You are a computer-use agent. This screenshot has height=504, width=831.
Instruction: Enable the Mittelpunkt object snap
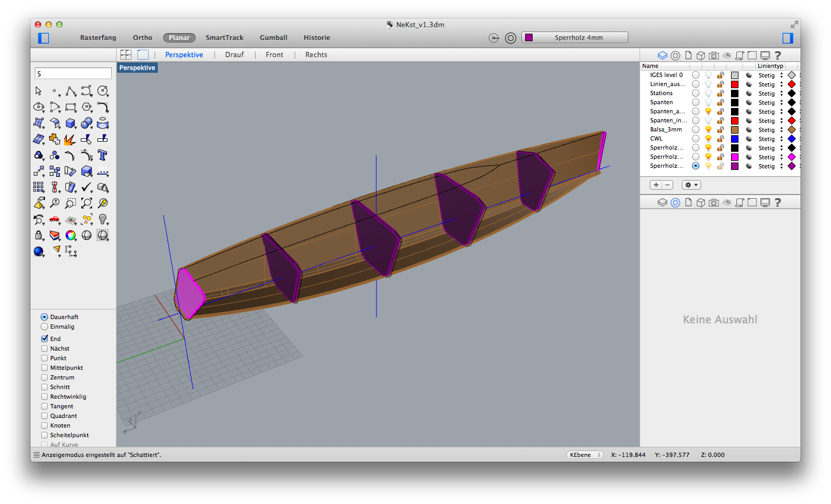45,368
